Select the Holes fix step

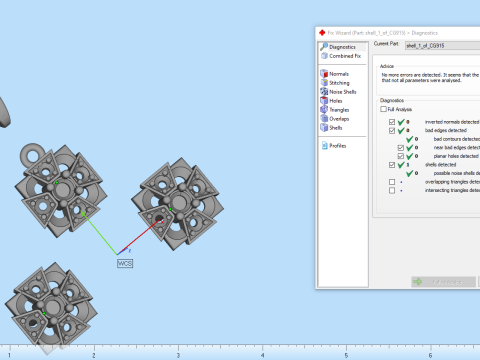pos(331,101)
